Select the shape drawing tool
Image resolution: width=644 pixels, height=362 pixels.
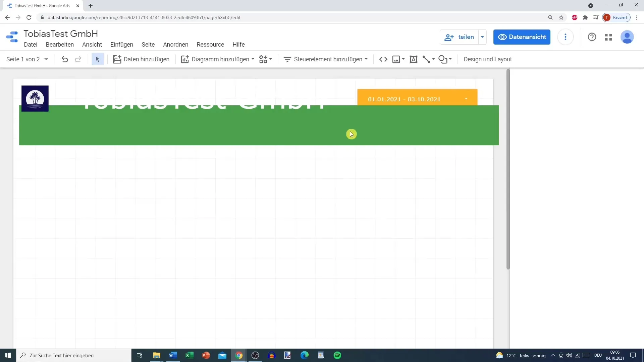(x=443, y=59)
